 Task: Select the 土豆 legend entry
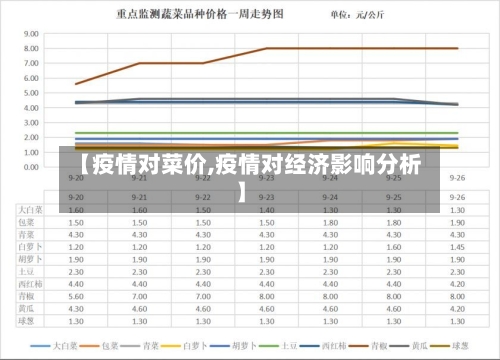point(278,346)
